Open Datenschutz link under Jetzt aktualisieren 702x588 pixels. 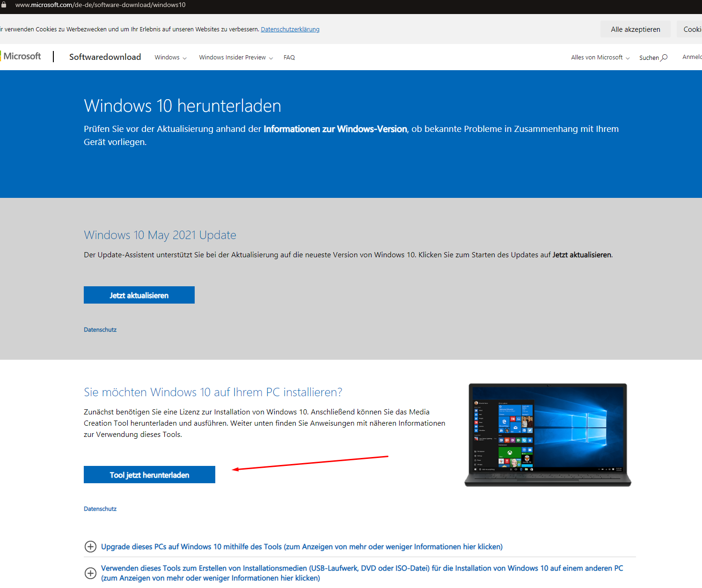pyautogui.click(x=100, y=329)
